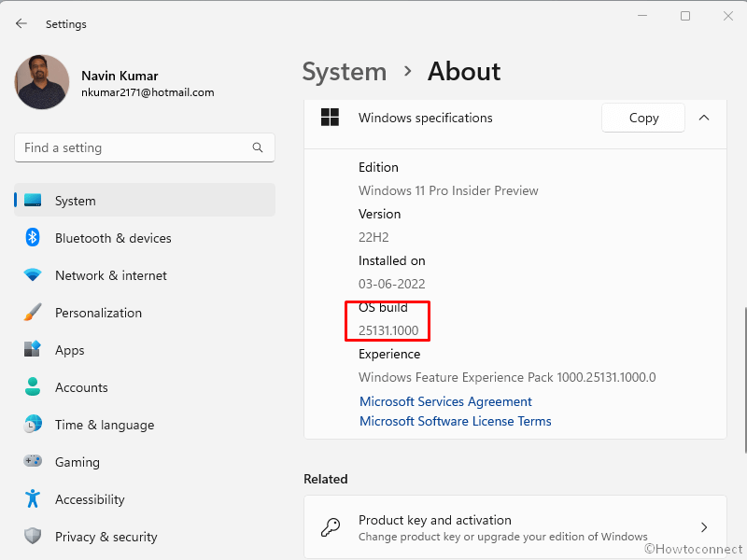Image resolution: width=747 pixels, height=560 pixels.
Task: Close the Settings window
Action: click(728, 16)
